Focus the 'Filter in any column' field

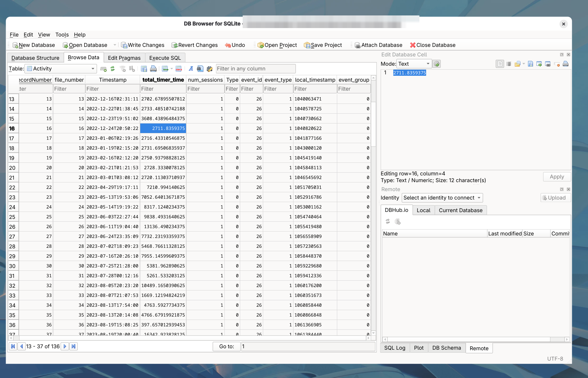256,68
